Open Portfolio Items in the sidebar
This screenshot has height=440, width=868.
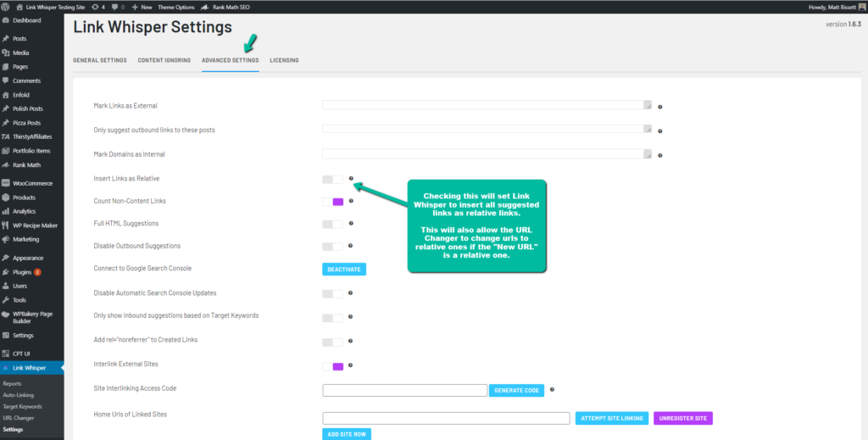31,151
